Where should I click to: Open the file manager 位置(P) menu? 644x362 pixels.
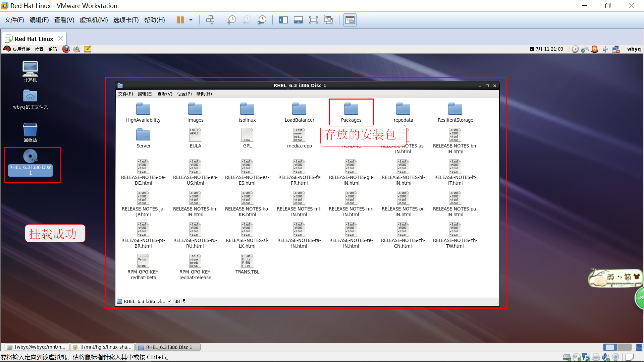[x=184, y=94]
